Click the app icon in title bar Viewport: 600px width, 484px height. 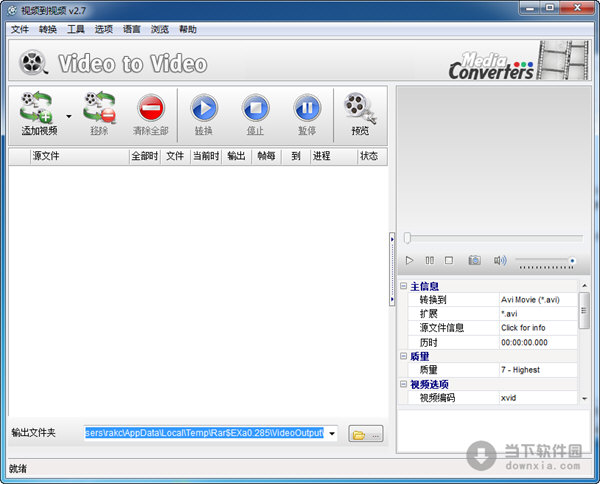[x=12, y=10]
